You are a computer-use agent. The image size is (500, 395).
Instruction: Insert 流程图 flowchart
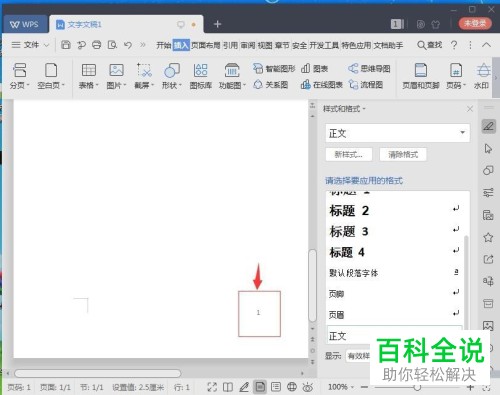[x=366, y=85]
